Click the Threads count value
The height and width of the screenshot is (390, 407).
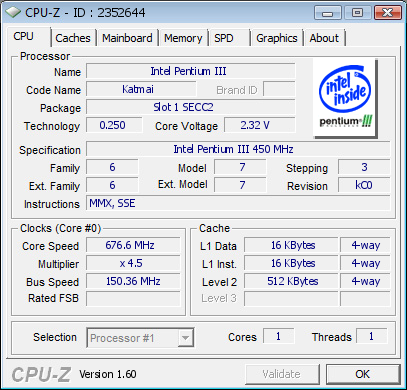[372, 336]
